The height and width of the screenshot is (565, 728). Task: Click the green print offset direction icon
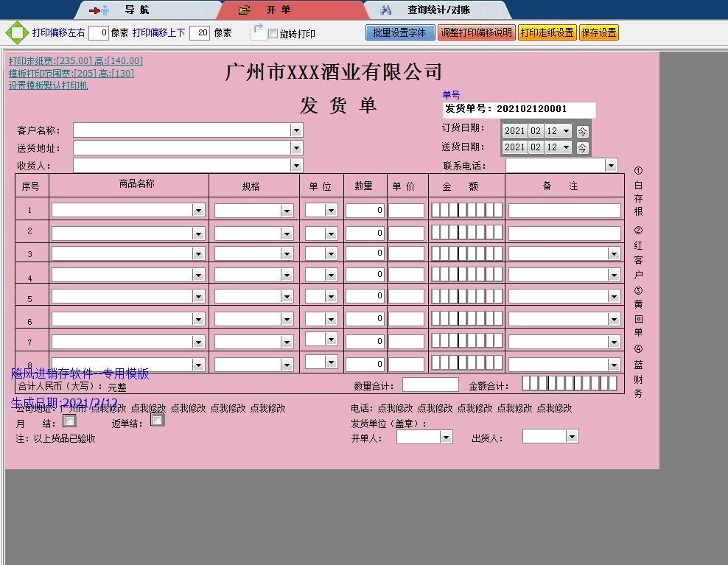[x=16, y=33]
